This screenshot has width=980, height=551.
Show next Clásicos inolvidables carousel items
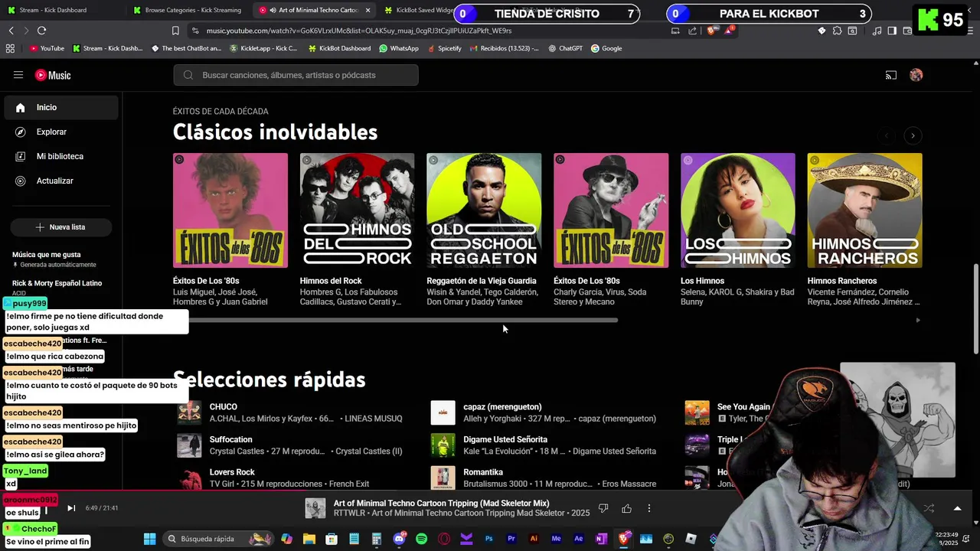913,135
